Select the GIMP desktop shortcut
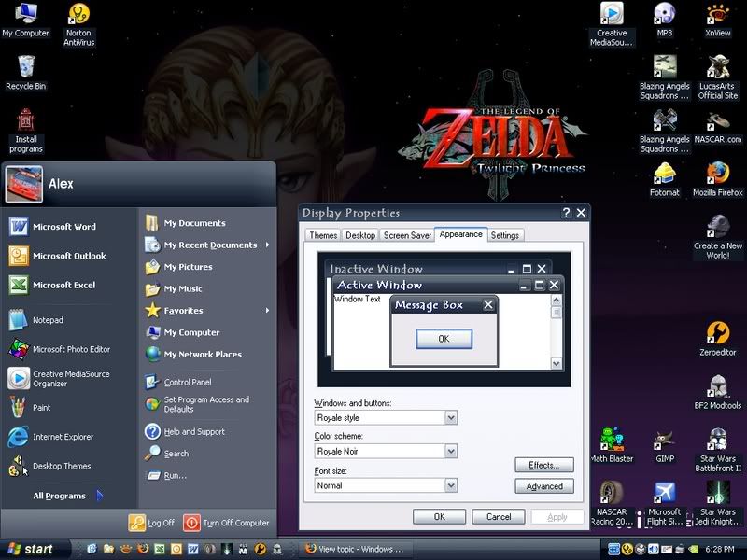Viewport: 747px width, 560px height. click(x=664, y=446)
